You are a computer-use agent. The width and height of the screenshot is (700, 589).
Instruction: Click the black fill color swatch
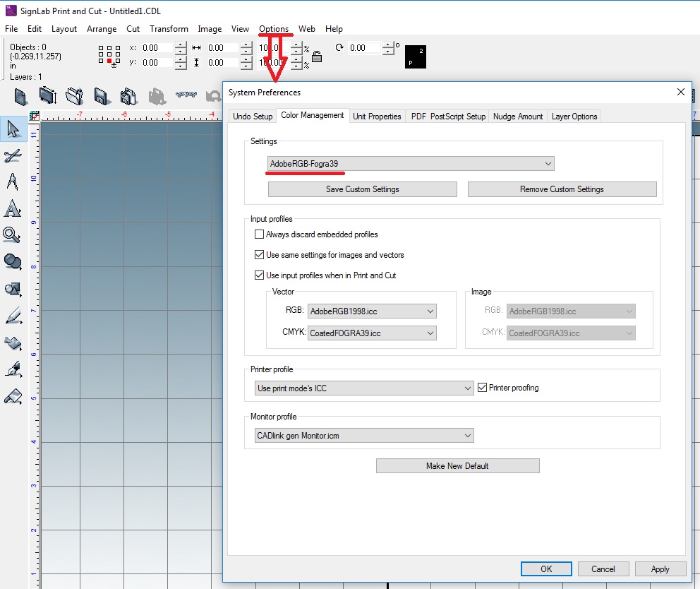pos(416,56)
